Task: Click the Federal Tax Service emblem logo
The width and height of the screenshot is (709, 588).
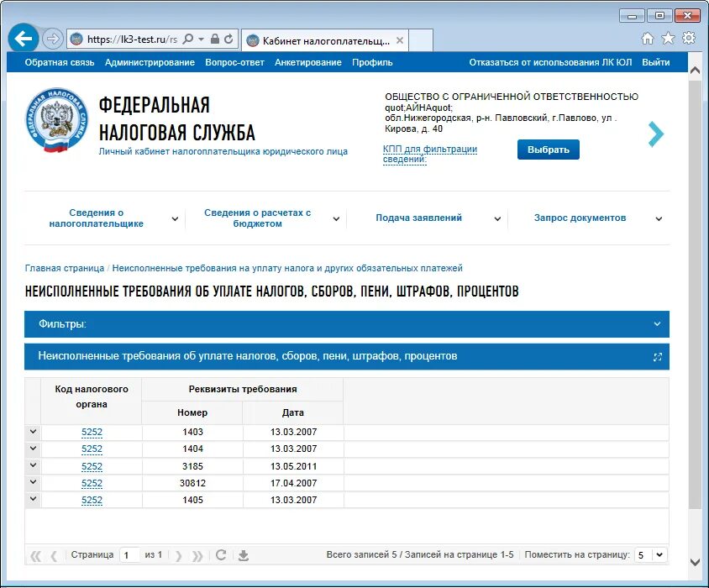Action: (56, 120)
